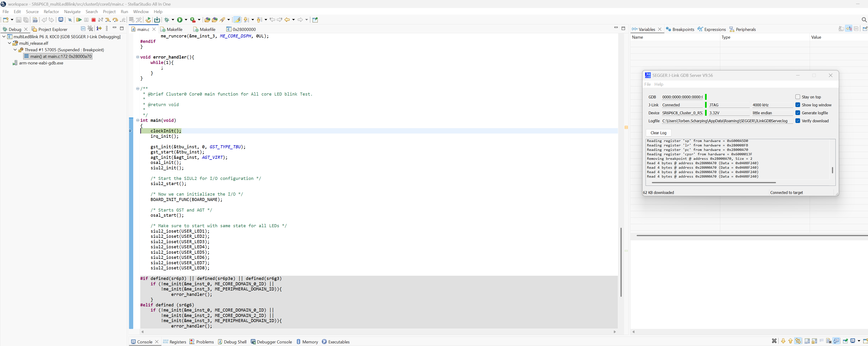Viewport: 868px width, 346px height.
Task: Switch to the Breakpoints tab
Action: tap(680, 29)
